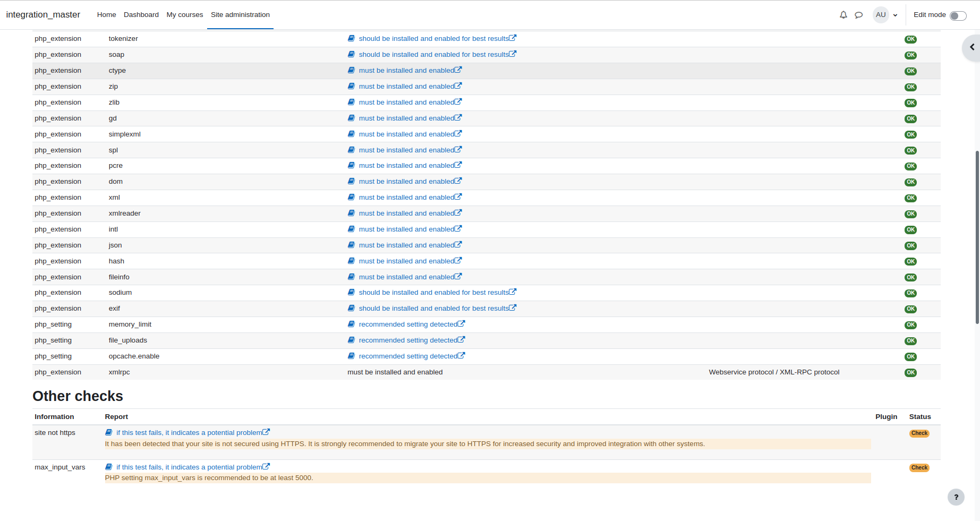
Task: Click the 'max_input_vars' information cell
Action: coord(60,467)
